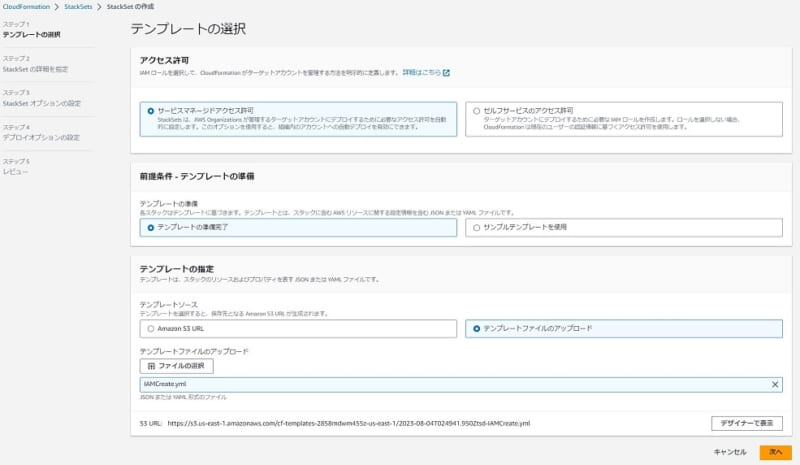The height and width of the screenshot is (465, 800).
Task: Select step 3 StackSet オプションの設定
Action: [x=42, y=103]
